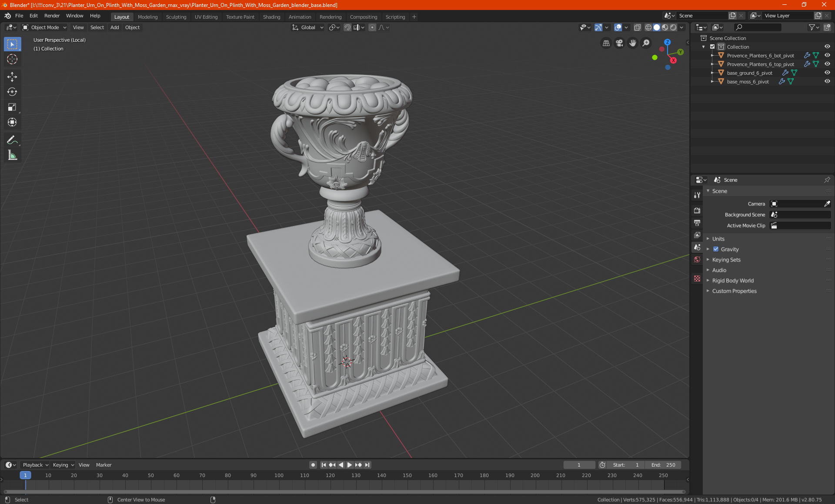Screen dimensions: 835x504
Task: Open the File menu
Action: point(19,16)
